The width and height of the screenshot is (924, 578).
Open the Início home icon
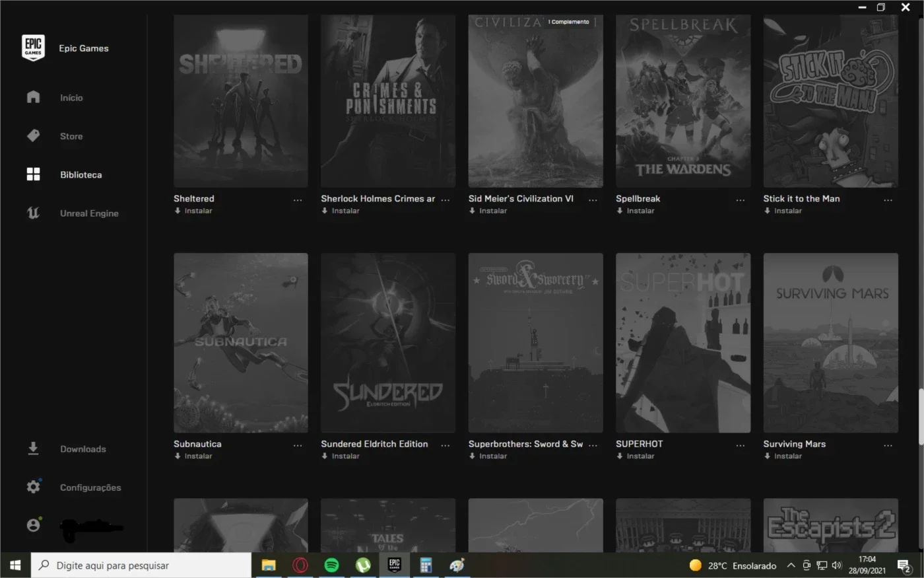(x=33, y=97)
